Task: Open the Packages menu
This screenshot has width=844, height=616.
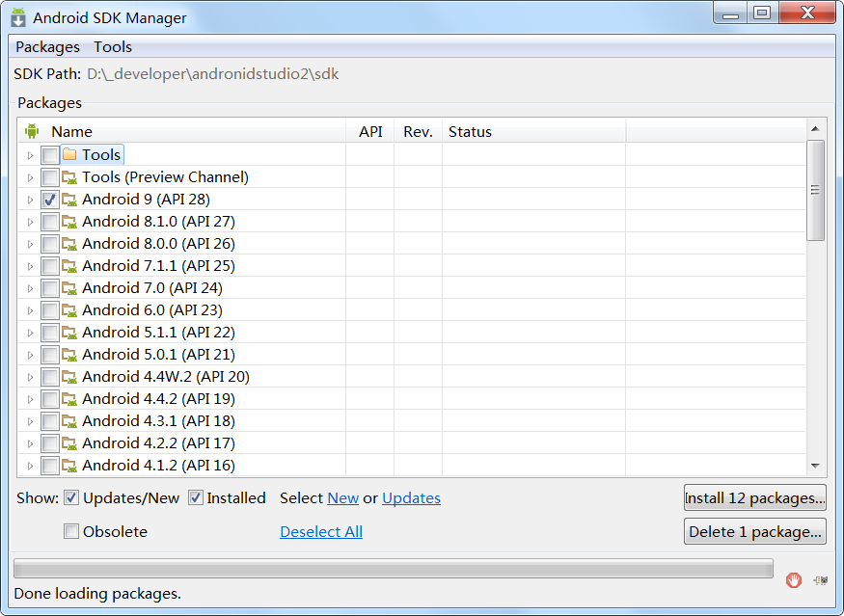Action: [x=47, y=47]
